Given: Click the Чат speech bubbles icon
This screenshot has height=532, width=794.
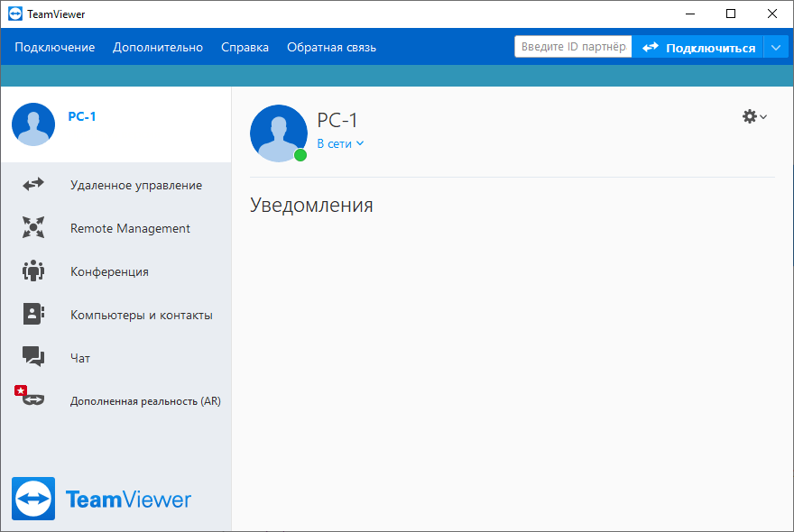Looking at the screenshot, I should (33, 356).
